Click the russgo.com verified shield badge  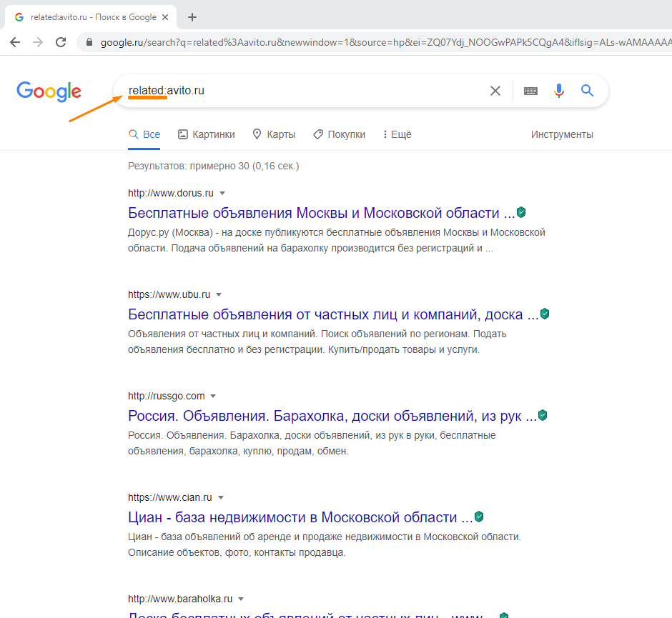tap(543, 415)
